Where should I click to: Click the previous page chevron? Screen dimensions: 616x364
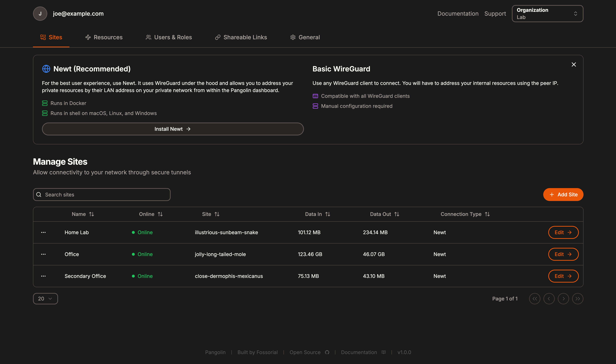pos(549,299)
